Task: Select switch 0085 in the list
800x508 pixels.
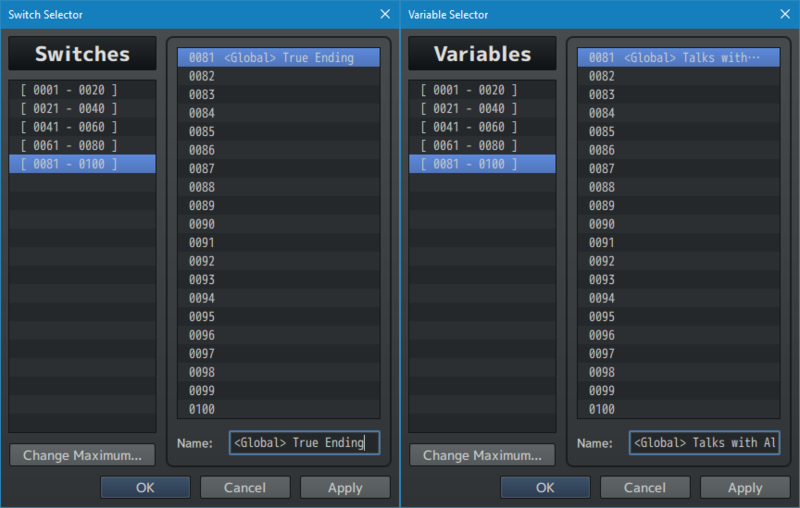Action: [x=278, y=132]
